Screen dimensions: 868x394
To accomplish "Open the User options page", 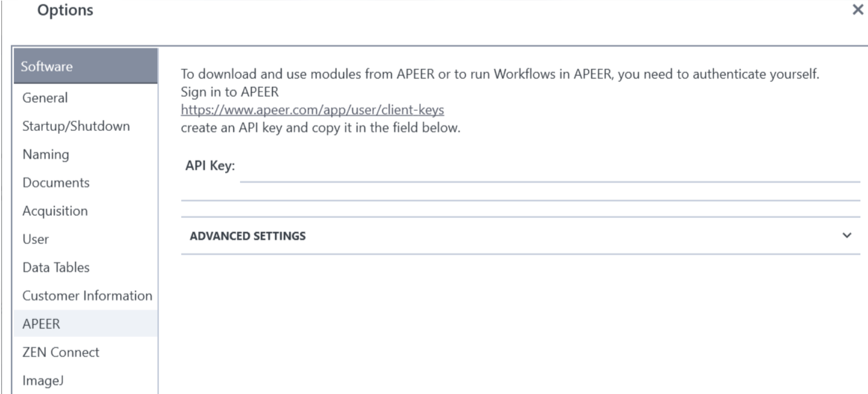I will tap(35, 239).
